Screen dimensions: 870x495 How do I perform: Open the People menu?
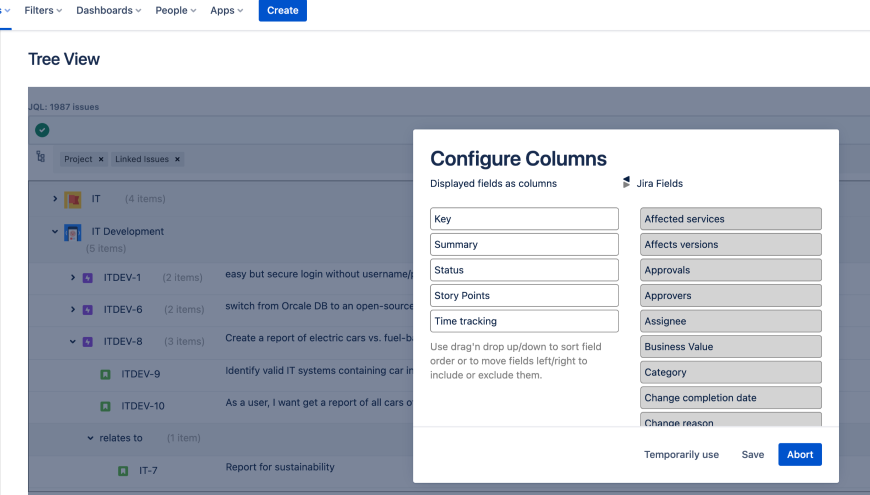tap(176, 11)
